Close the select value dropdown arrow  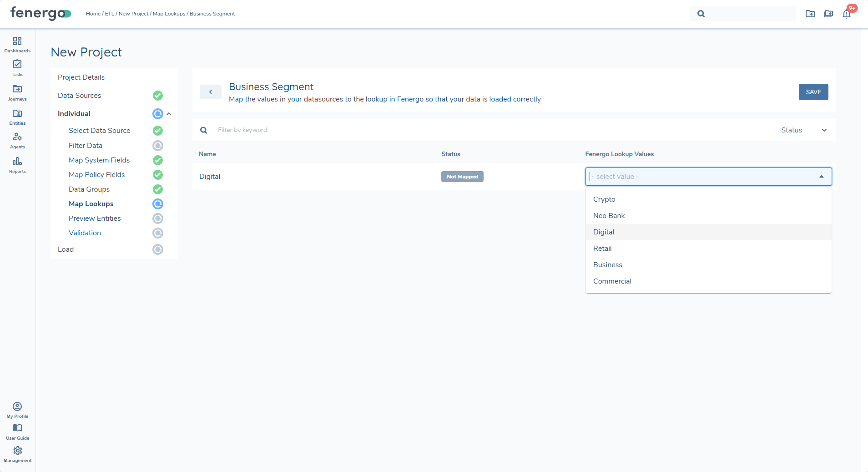click(821, 177)
